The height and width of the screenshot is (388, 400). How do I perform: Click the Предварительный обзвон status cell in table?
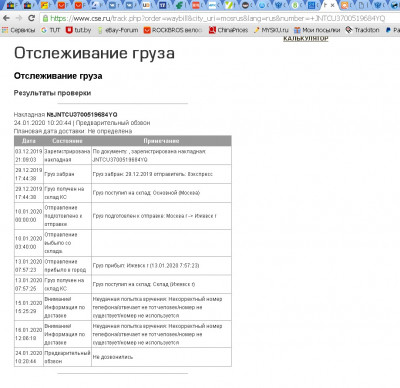[67, 357]
